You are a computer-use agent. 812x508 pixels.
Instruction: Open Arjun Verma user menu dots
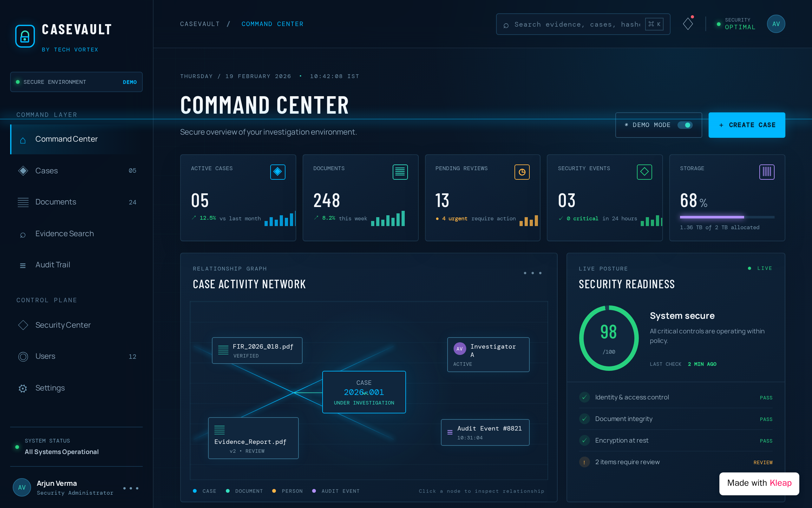coord(131,488)
